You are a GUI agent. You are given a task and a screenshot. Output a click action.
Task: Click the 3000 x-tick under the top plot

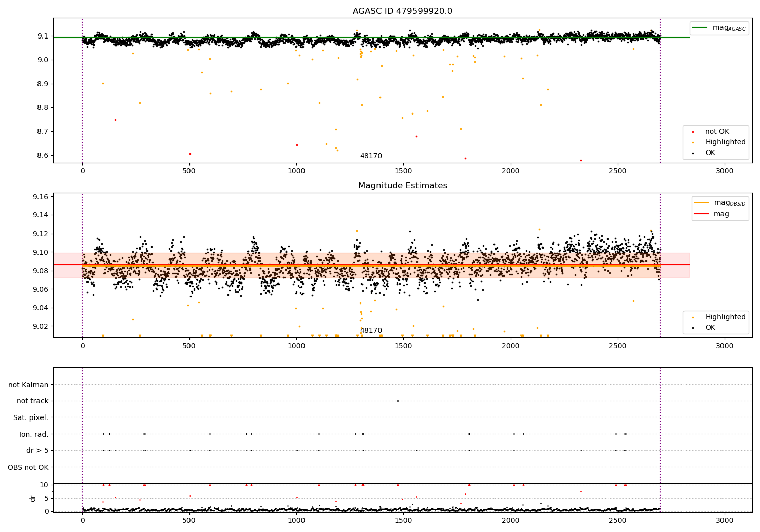coord(725,171)
